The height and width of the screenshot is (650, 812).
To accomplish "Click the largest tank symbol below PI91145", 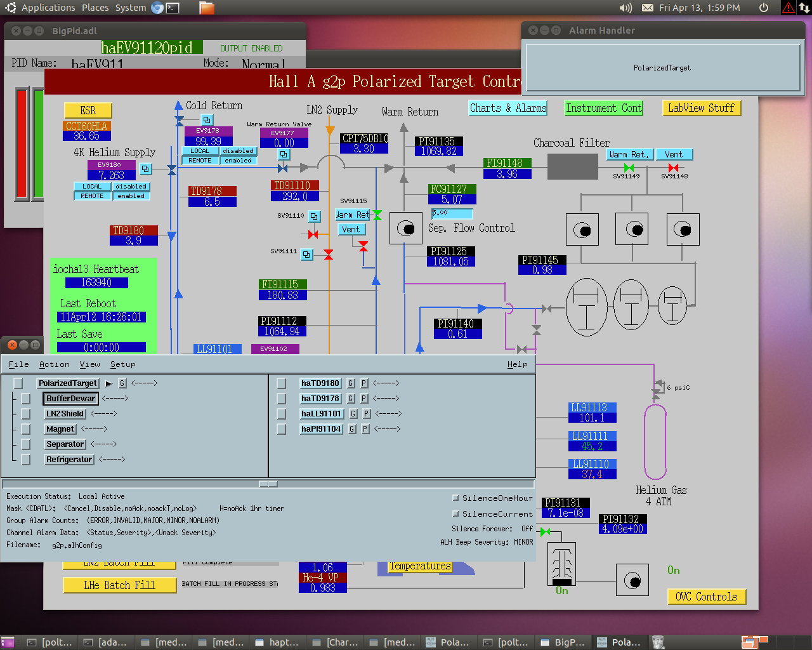I will 587,307.
